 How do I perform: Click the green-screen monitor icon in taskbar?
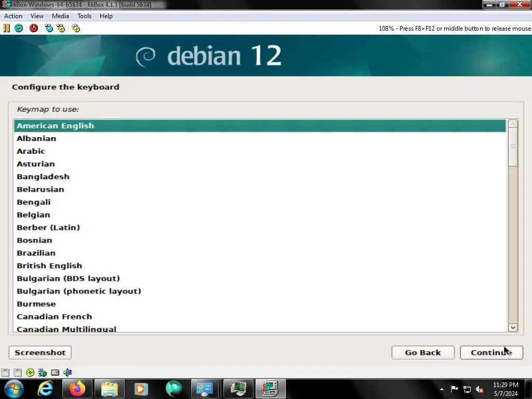coord(238,389)
